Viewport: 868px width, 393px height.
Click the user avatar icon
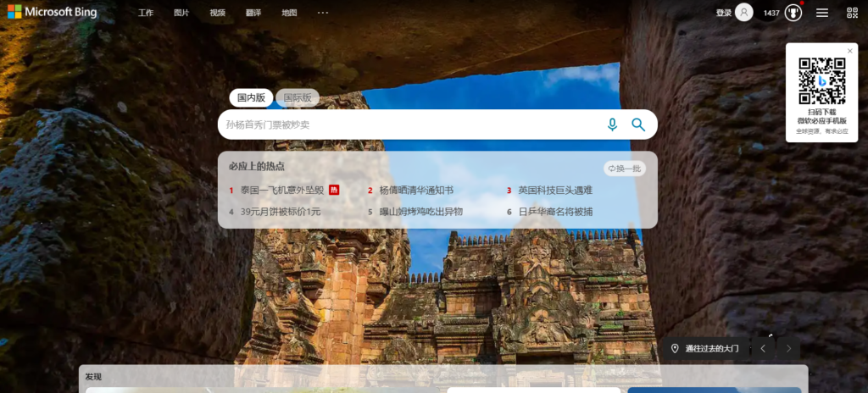point(744,13)
